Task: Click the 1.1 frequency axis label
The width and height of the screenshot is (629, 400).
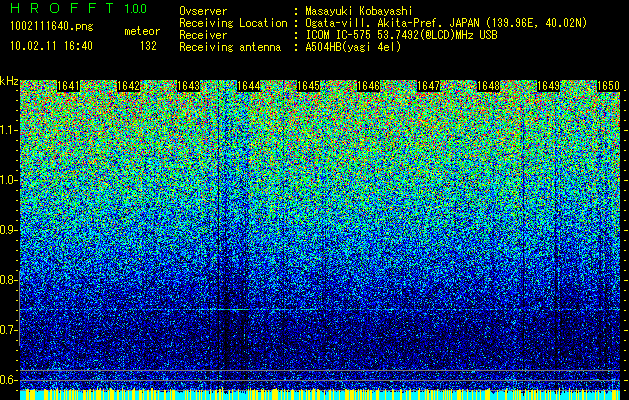Action: pos(9,130)
